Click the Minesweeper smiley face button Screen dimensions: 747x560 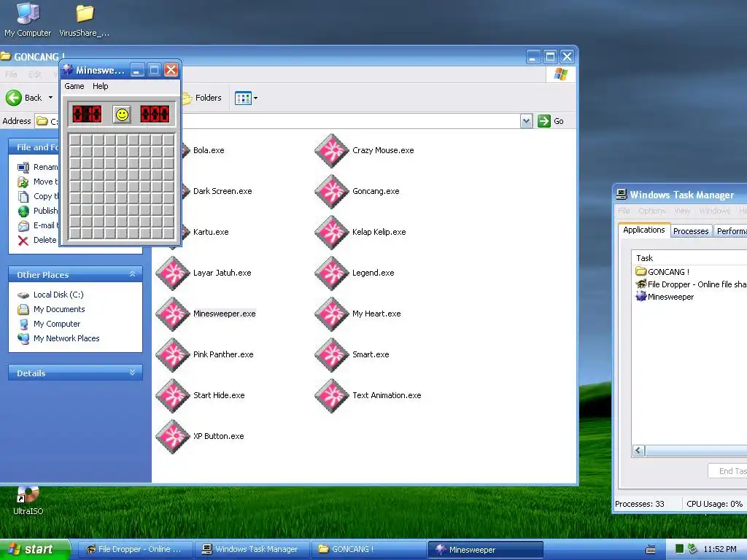tap(122, 114)
